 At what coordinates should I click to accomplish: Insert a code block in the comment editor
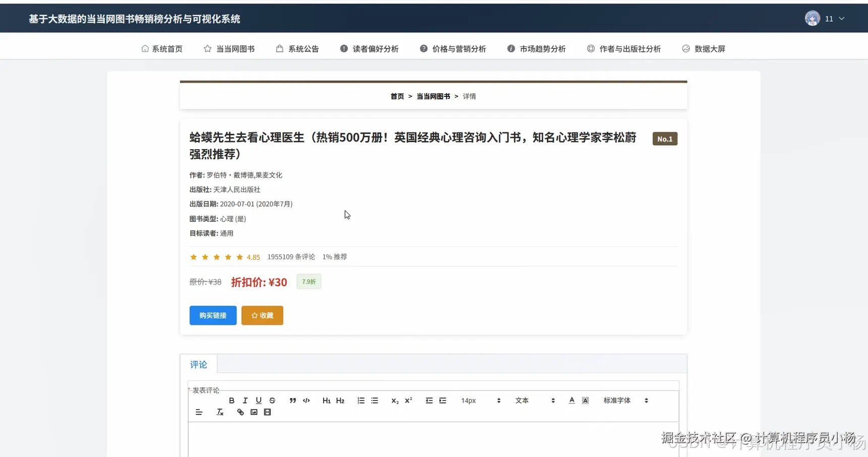click(x=306, y=401)
